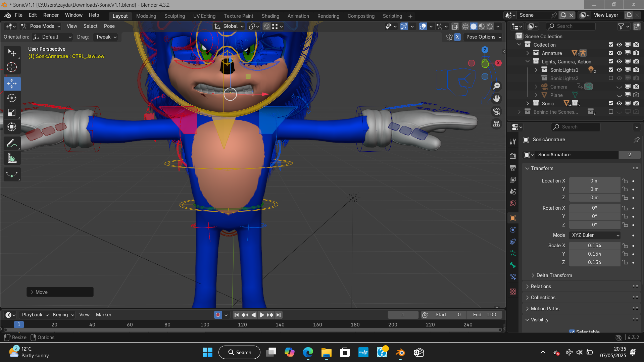Open the Global orientation dropdown

click(x=229, y=26)
